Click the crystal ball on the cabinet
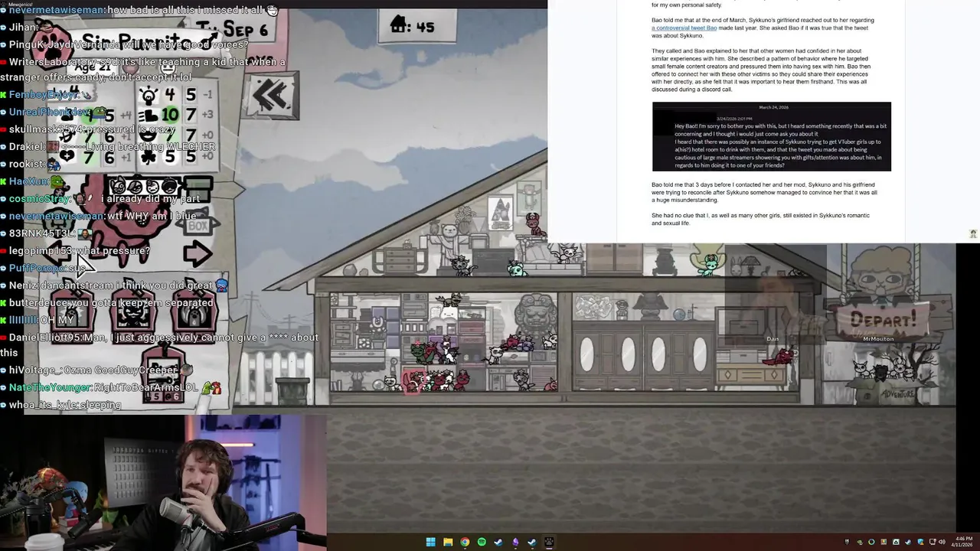Image resolution: width=980 pixels, height=551 pixels. point(679,315)
